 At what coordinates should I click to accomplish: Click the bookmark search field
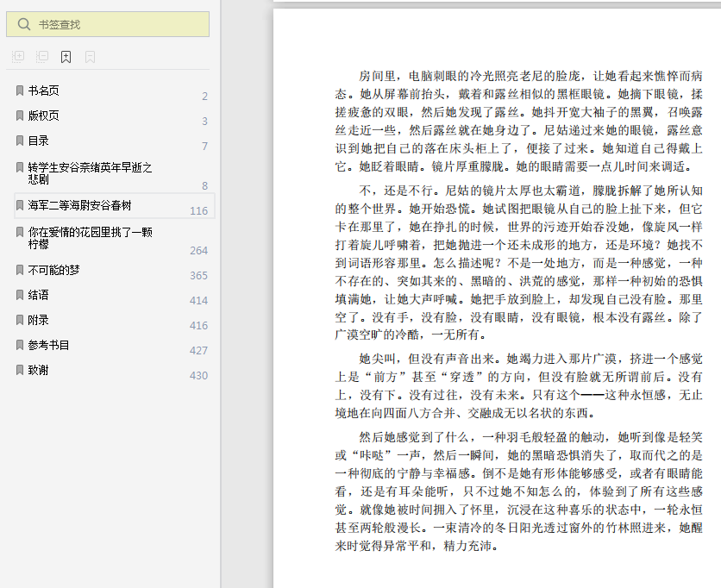pyautogui.click(x=108, y=24)
